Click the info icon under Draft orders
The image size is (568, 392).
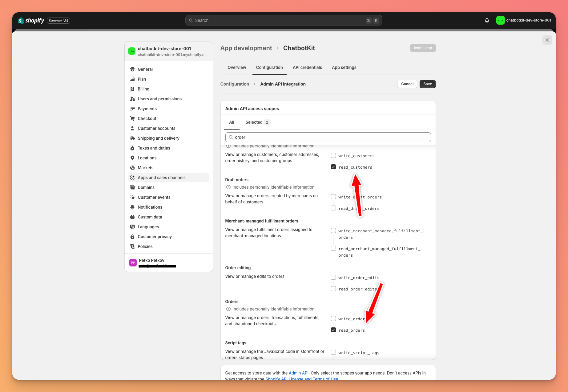(228, 187)
